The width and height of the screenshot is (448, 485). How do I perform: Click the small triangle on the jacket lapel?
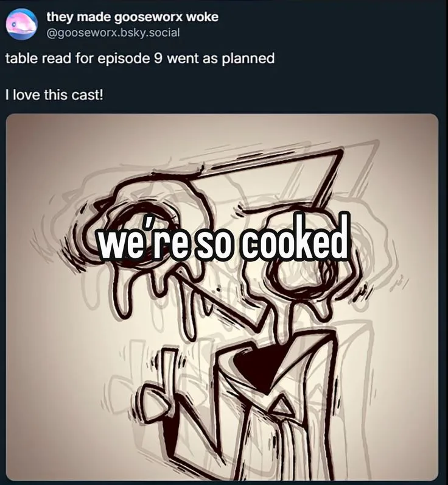coord(281,406)
